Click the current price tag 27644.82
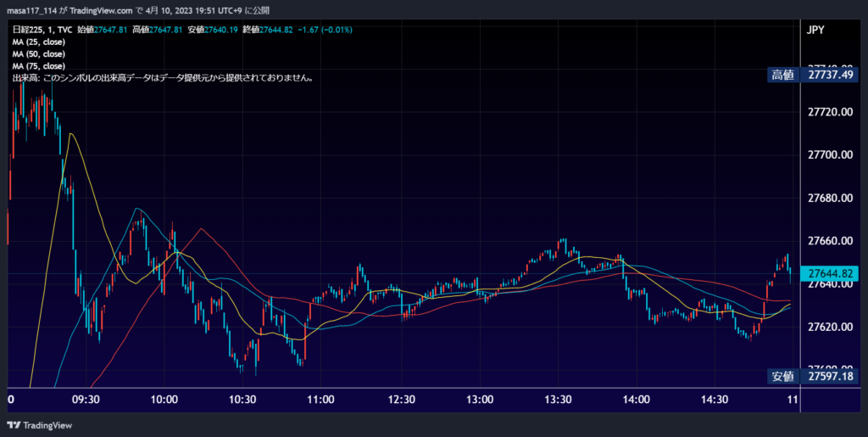The image size is (868, 437). point(829,273)
